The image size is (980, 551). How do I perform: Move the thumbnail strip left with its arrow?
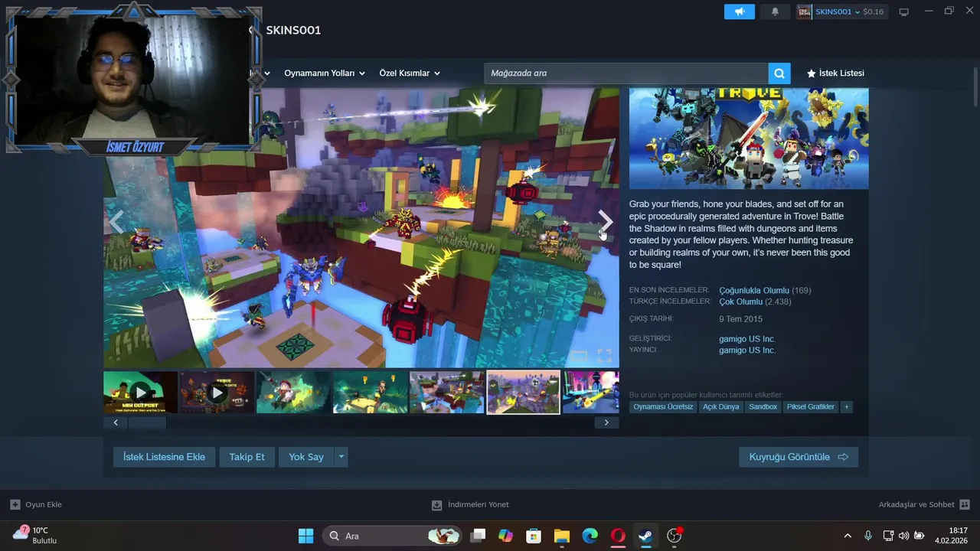tap(116, 422)
